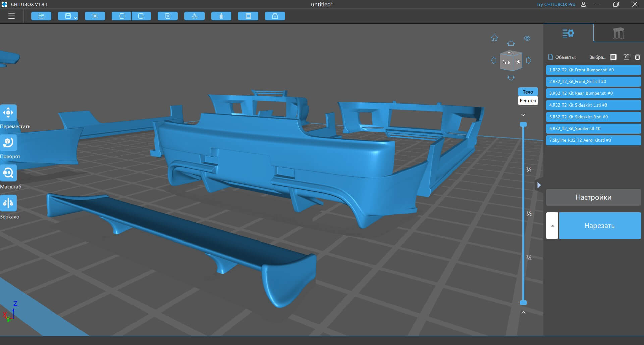Click the layer slider top handle
Viewport: 644px width, 345px height.
point(523,125)
